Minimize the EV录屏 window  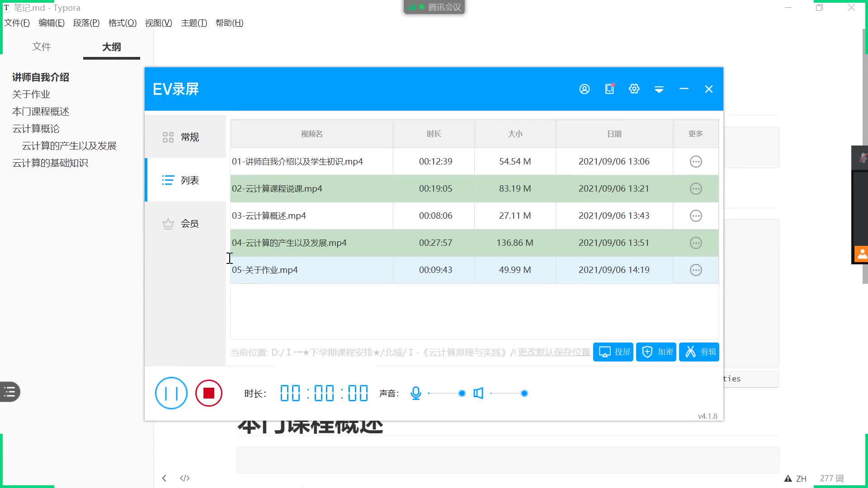684,89
